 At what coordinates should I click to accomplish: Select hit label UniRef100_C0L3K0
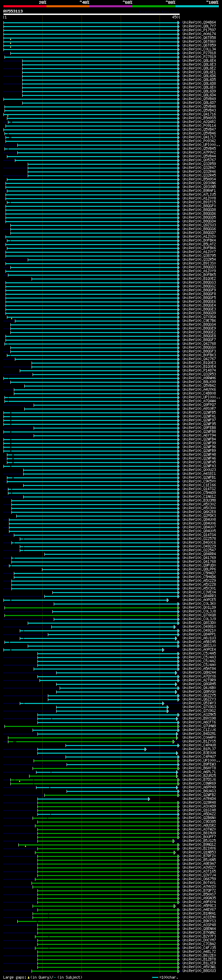tap(199, 604)
